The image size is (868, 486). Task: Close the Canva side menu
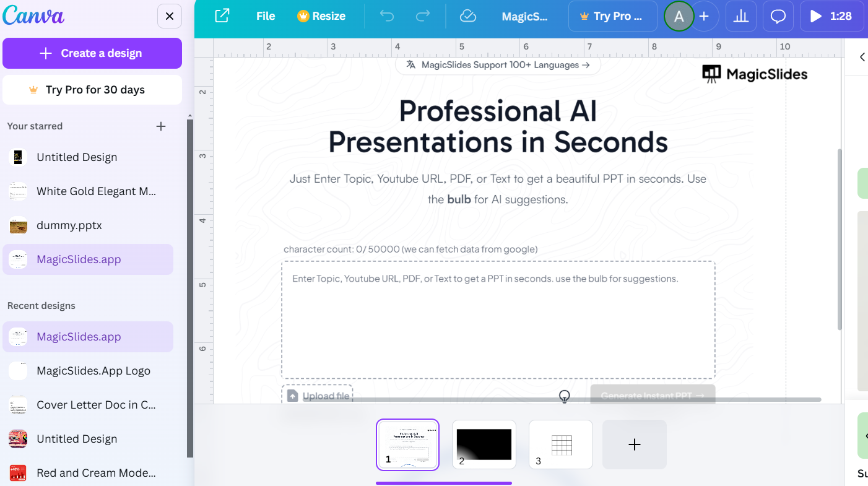point(170,16)
